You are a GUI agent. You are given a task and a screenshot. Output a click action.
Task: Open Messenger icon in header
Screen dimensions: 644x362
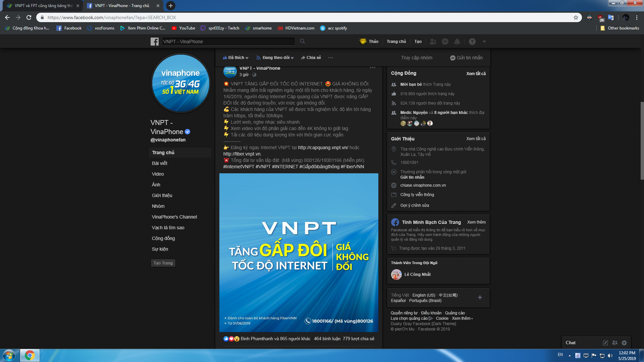pyautogui.click(x=445, y=42)
